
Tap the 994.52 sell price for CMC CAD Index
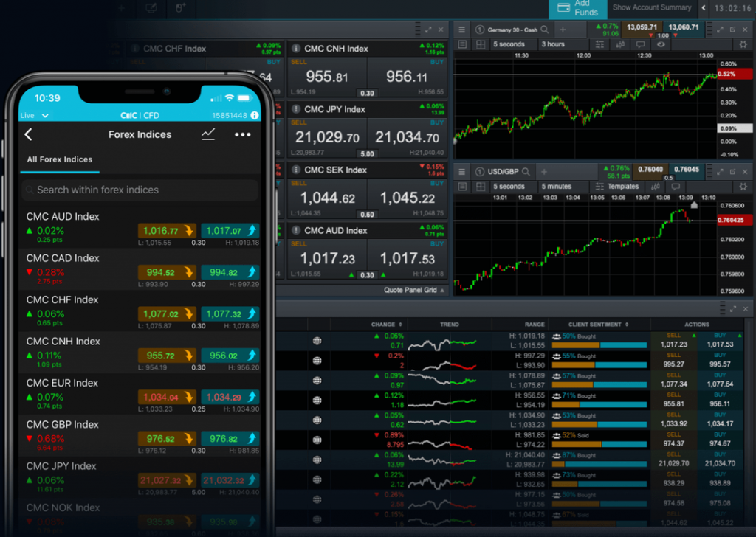(167, 272)
